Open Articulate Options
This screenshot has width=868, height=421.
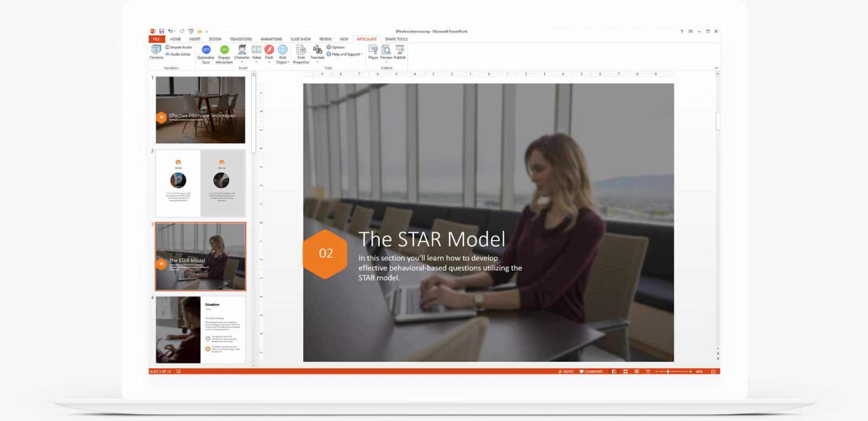tap(336, 47)
